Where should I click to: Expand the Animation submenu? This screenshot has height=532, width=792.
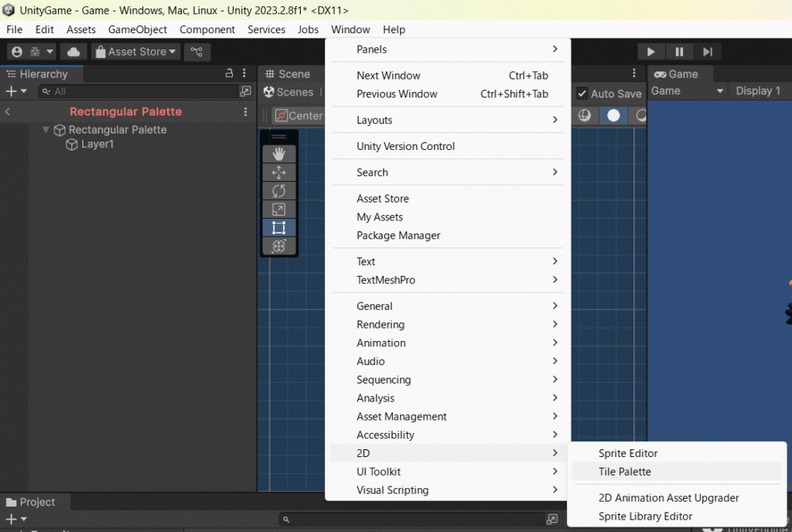click(x=448, y=343)
